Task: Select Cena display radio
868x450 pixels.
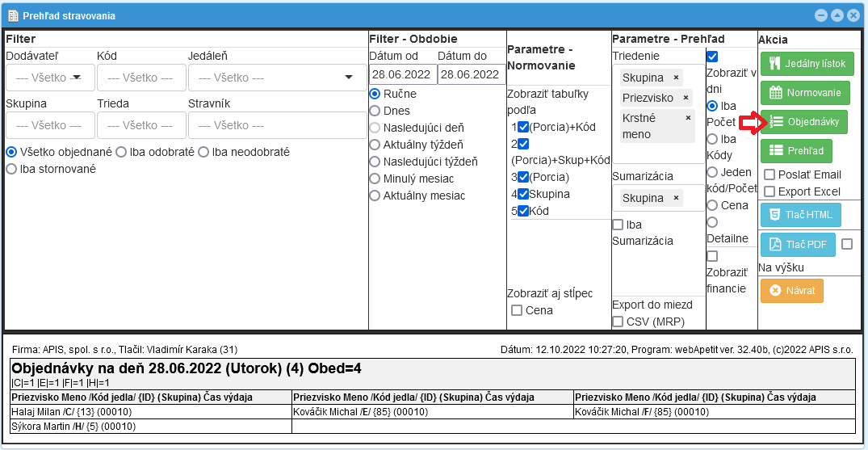Action: 713,205
